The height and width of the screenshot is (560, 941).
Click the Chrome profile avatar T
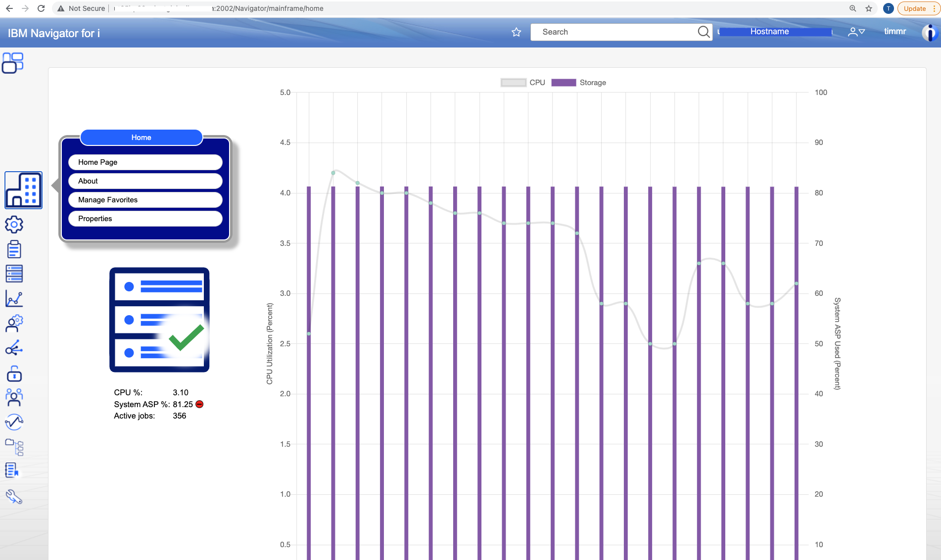[x=889, y=8]
